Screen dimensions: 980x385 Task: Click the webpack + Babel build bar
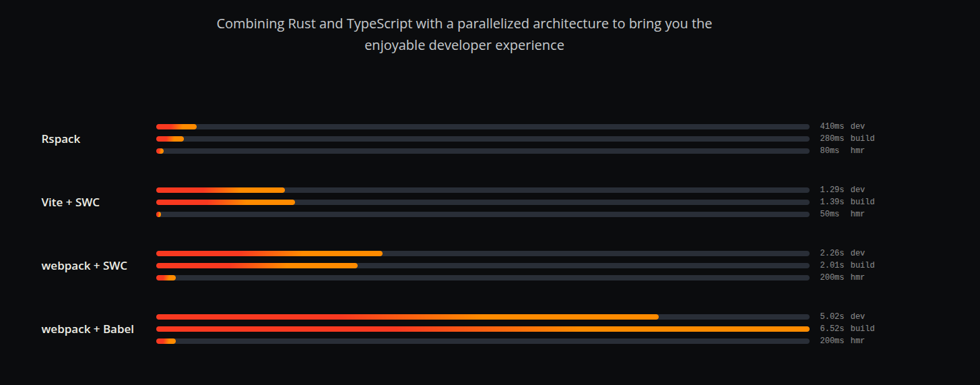(x=483, y=329)
